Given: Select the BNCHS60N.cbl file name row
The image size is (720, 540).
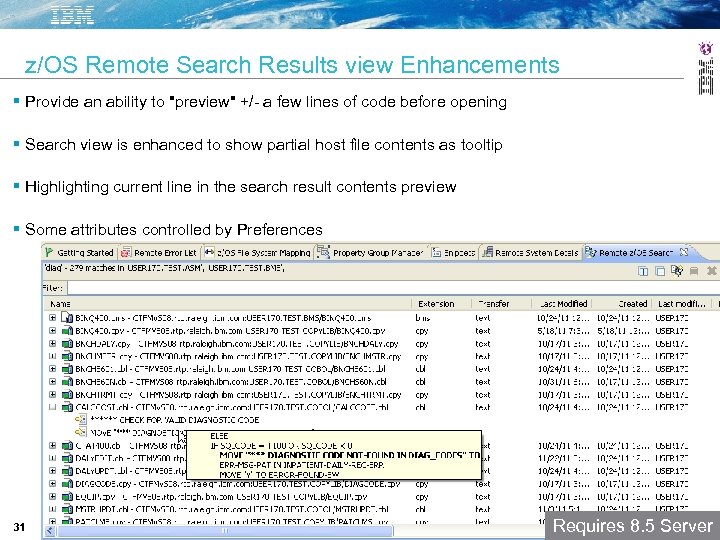Looking at the screenshot, I should point(231,382).
